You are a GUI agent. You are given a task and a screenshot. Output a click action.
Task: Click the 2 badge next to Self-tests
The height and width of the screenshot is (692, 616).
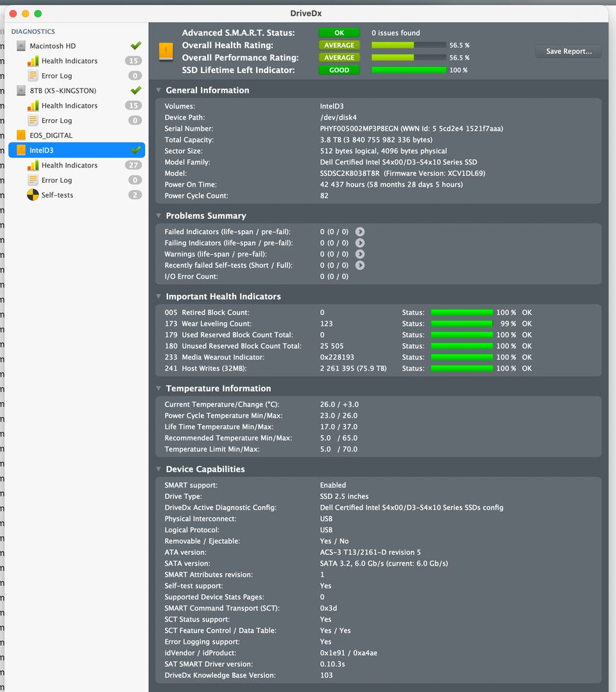coord(135,194)
